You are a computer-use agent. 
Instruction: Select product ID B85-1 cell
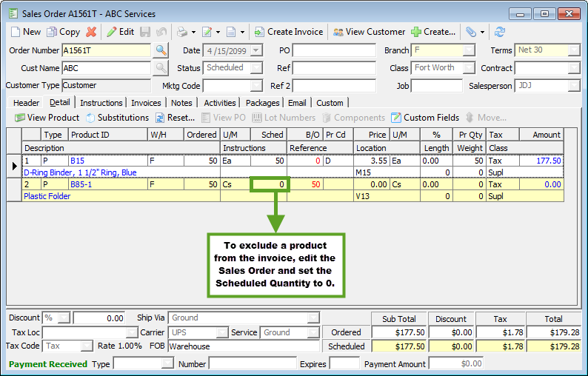click(x=108, y=184)
